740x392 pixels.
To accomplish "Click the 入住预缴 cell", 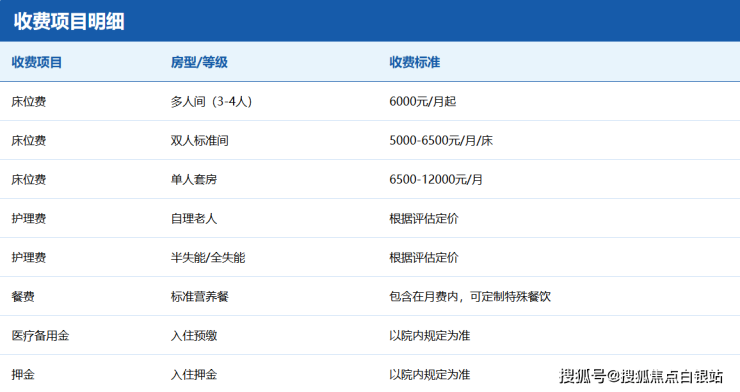I will [x=194, y=336].
